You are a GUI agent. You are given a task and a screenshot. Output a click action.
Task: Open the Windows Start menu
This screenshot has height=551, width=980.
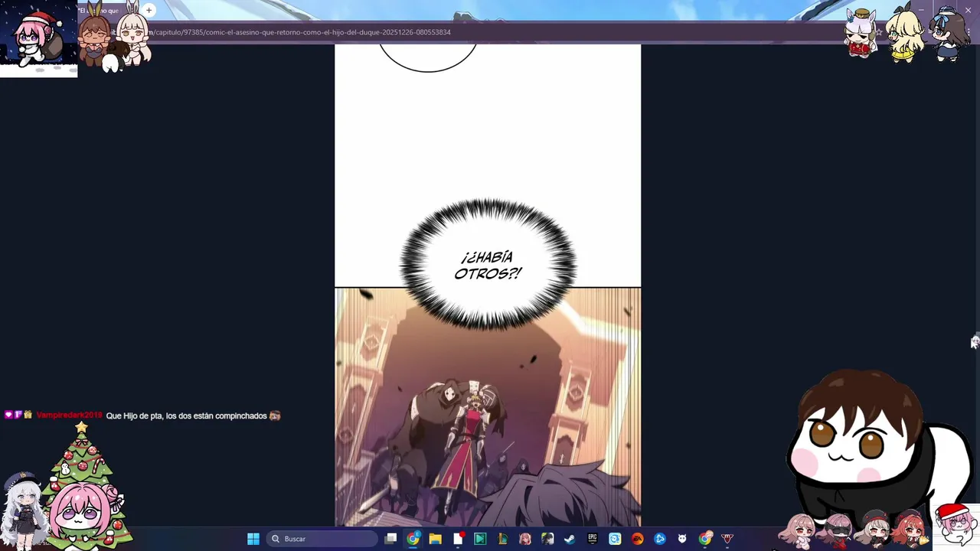[x=253, y=539]
